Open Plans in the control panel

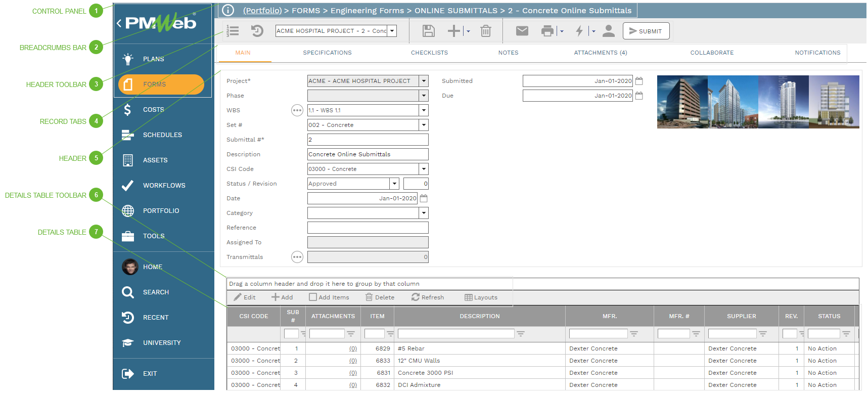pyautogui.click(x=153, y=59)
